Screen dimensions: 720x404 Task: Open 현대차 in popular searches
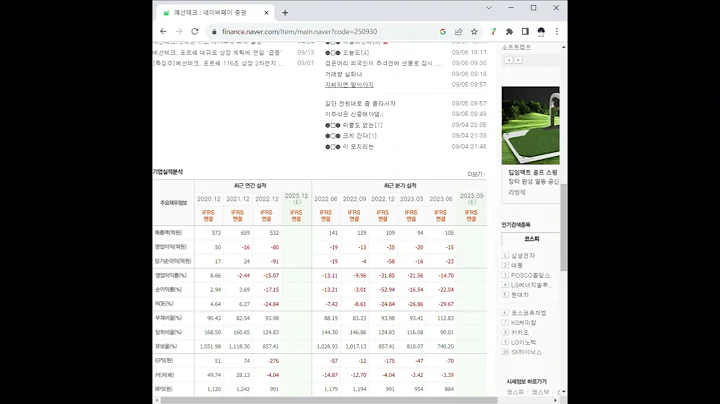[x=520, y=295]
